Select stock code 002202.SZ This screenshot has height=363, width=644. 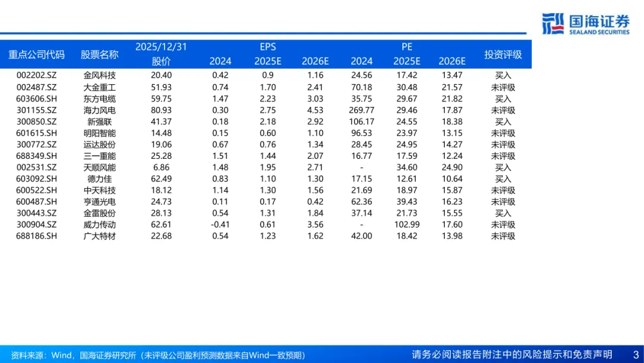pos(36,75)
